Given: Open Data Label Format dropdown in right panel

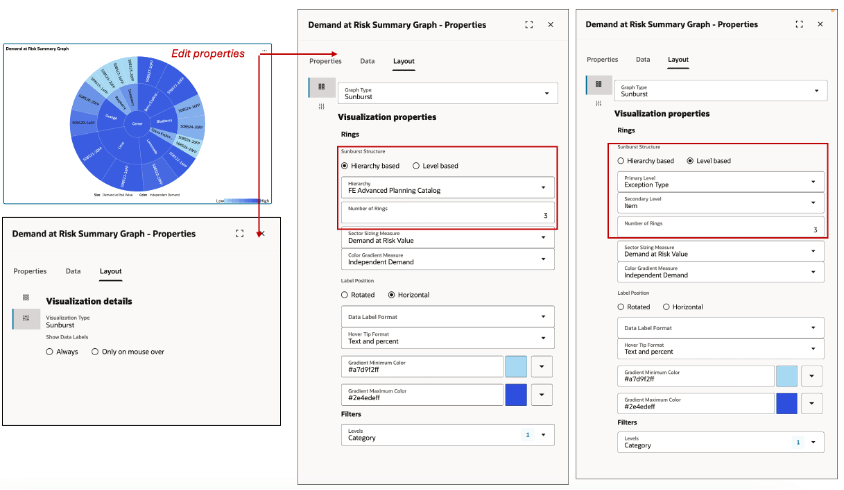Looking at the screenshot, I should [x=720, y=327].
